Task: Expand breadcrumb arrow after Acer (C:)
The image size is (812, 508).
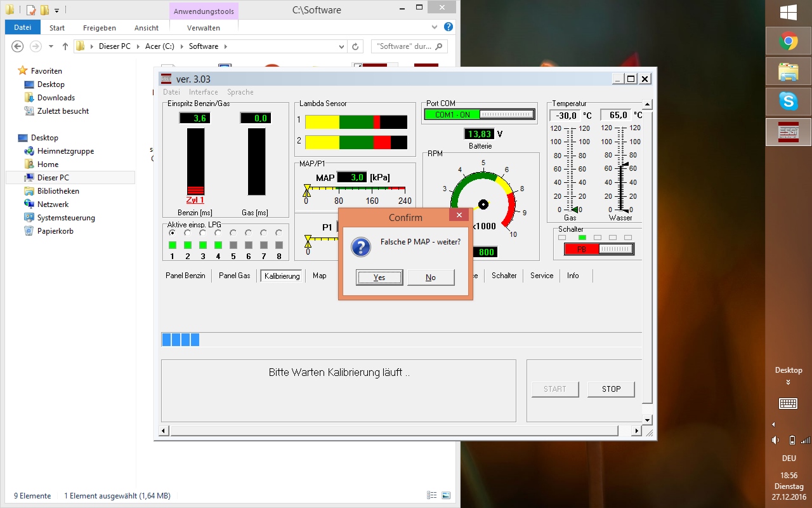Action: click(183, 46)
